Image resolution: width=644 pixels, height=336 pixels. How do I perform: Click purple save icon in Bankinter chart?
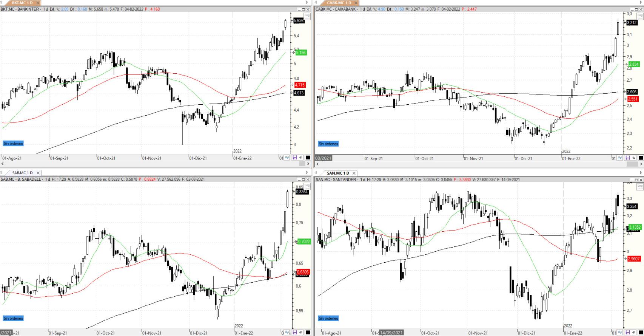pyautogui.click(x=294, y=158)
